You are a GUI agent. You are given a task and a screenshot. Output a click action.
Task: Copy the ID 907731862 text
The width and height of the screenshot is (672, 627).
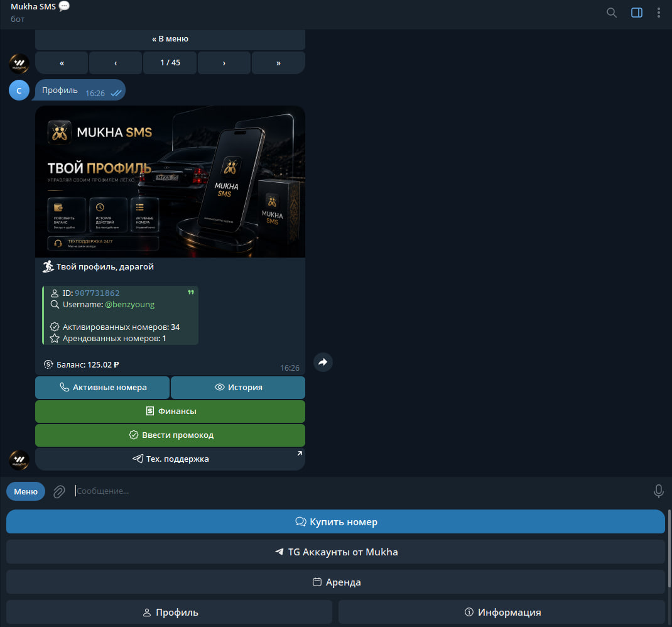click(97, 293)
